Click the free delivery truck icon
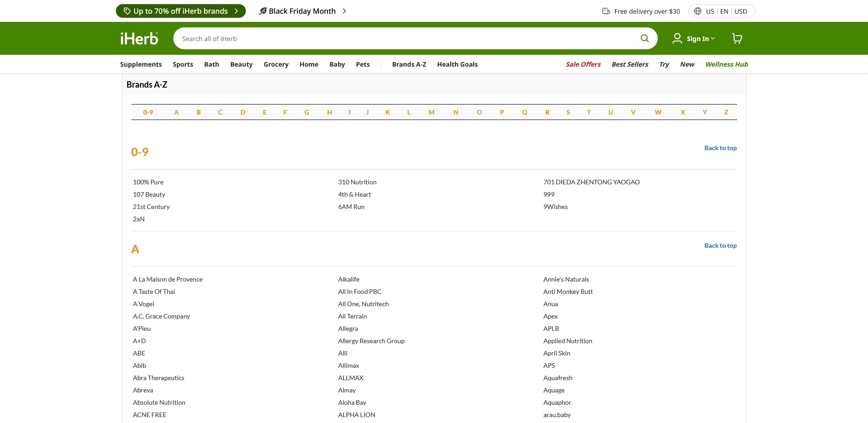The width and height of the screenshot is (868, 423). (x=606, y=11)
